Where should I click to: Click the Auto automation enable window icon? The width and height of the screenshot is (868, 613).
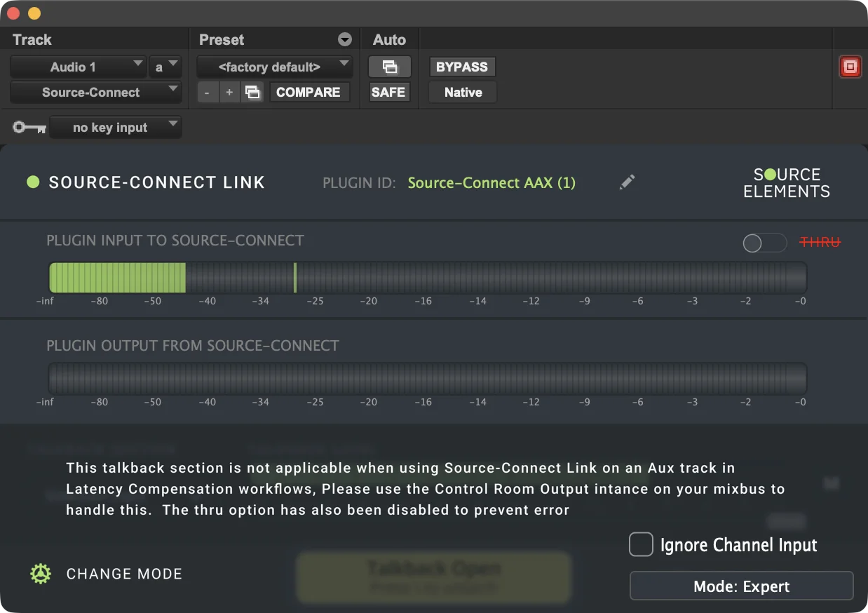pyautogui.click(x=389, y=67)
